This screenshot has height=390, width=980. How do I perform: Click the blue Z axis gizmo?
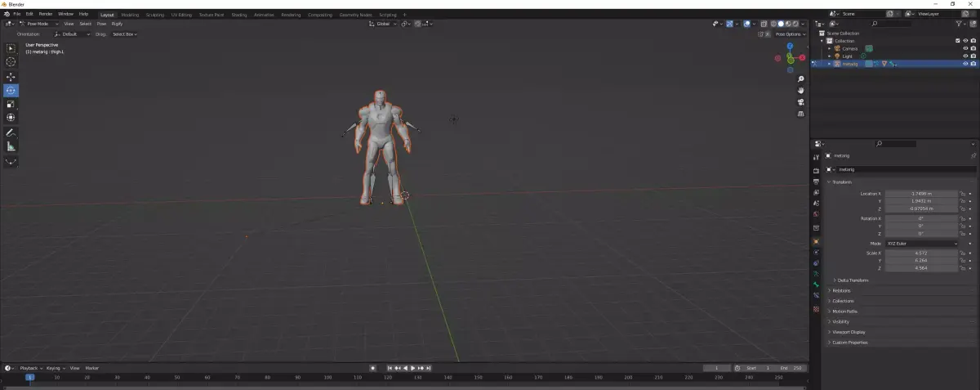pyautogui.click(x=790, y=47)
